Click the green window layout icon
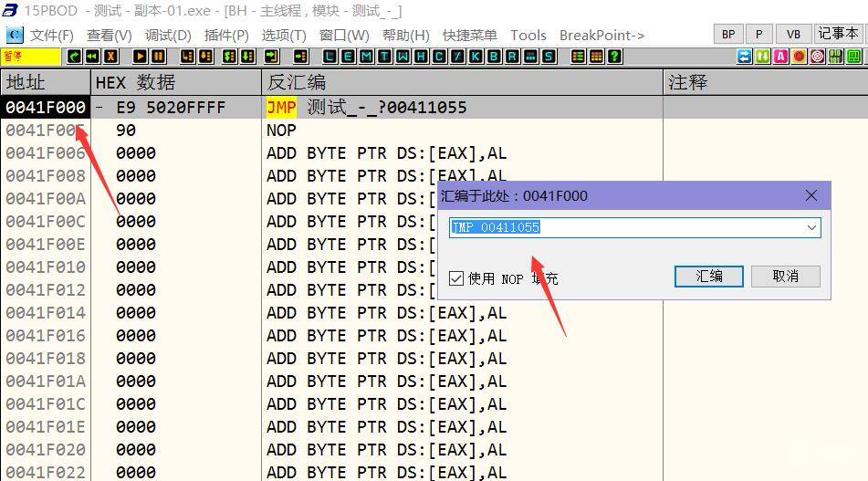 tap(854, 57)
